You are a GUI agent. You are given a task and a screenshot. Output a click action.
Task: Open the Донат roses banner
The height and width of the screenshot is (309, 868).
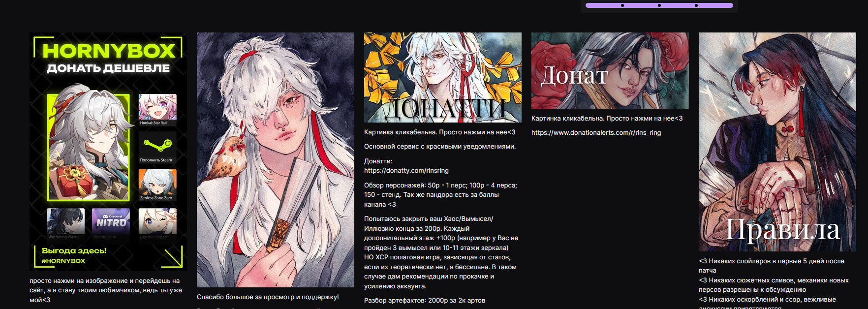610,71
